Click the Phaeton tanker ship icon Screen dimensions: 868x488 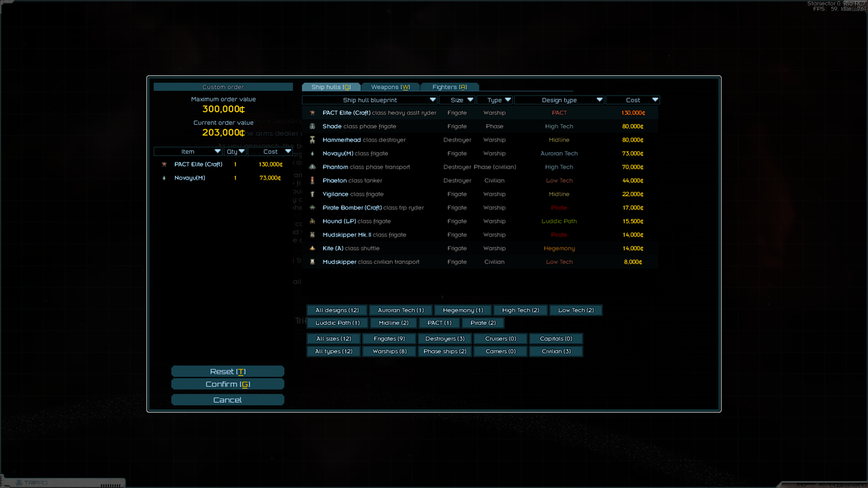(x=312, y=180)
